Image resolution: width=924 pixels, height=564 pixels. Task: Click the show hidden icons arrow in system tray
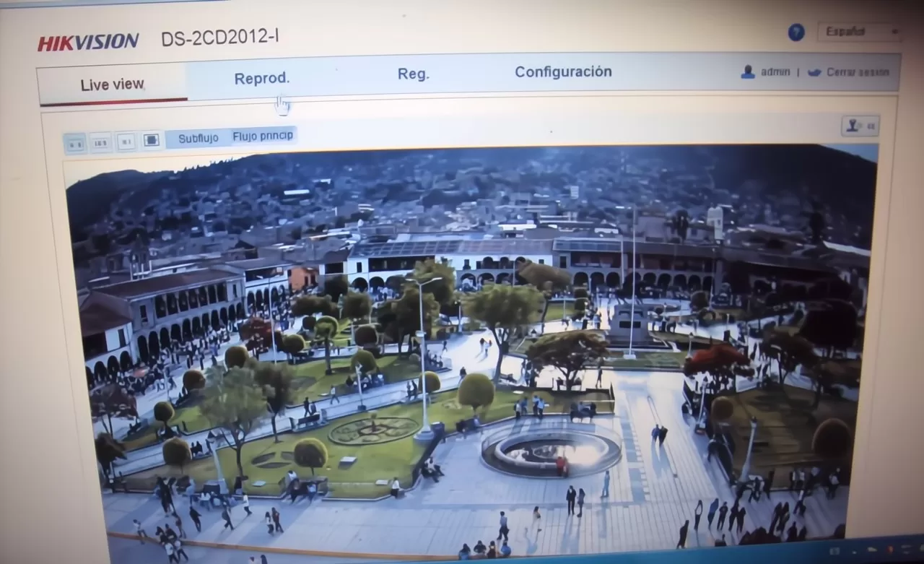pos(854,551)
